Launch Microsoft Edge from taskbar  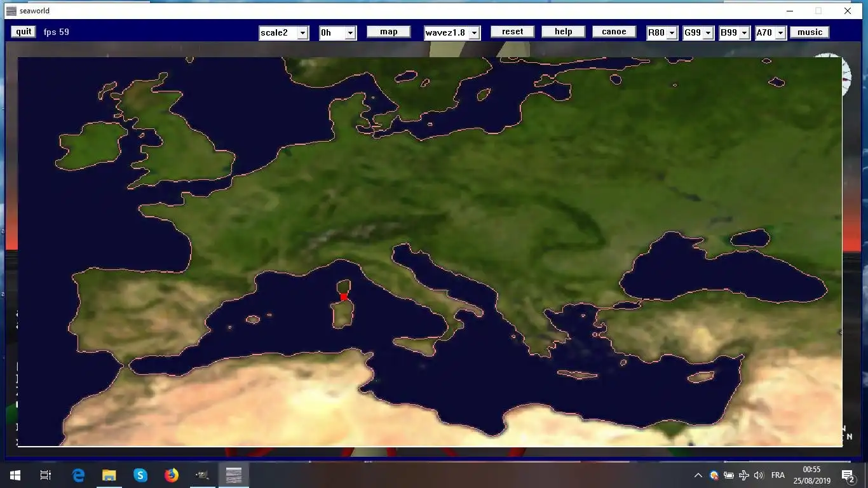(x=78, y=475)
